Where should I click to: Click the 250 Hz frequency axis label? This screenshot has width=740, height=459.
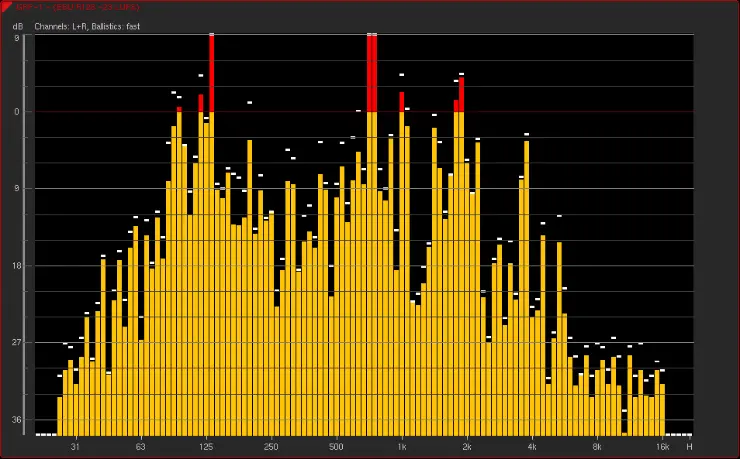(x=271, y=446)
